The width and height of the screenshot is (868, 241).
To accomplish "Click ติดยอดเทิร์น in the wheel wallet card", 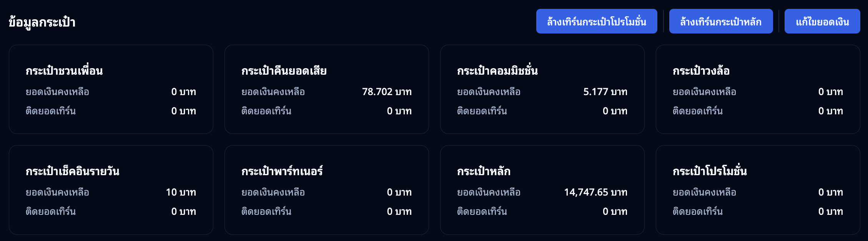I will click(698, 111).
